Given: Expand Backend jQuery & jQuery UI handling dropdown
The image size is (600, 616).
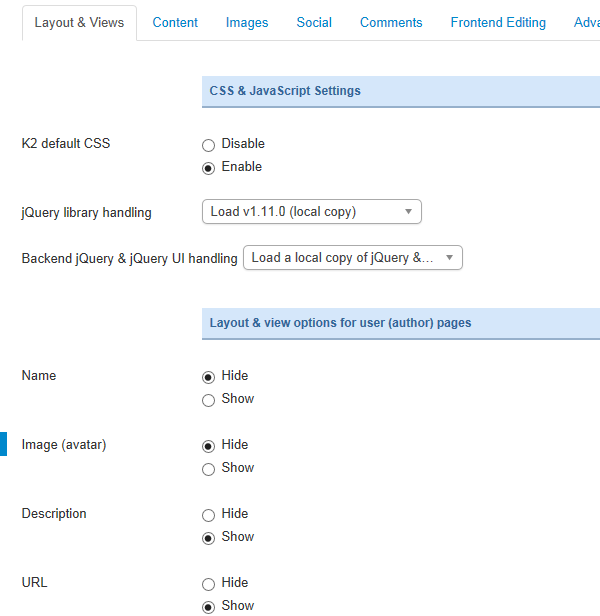Looking at the screenshot, I should point(353,258).
